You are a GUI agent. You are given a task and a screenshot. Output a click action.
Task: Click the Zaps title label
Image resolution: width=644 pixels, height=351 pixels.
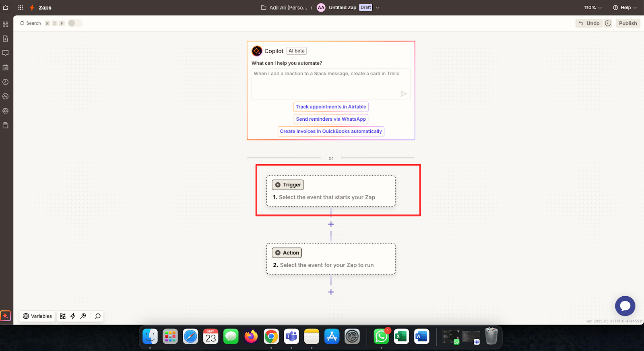tap(45, 8)
